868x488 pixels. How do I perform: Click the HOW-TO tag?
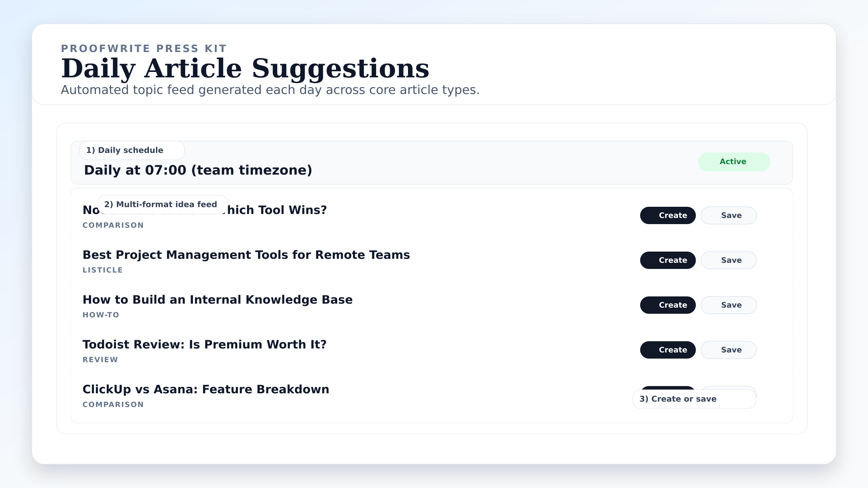pos(101,314)
